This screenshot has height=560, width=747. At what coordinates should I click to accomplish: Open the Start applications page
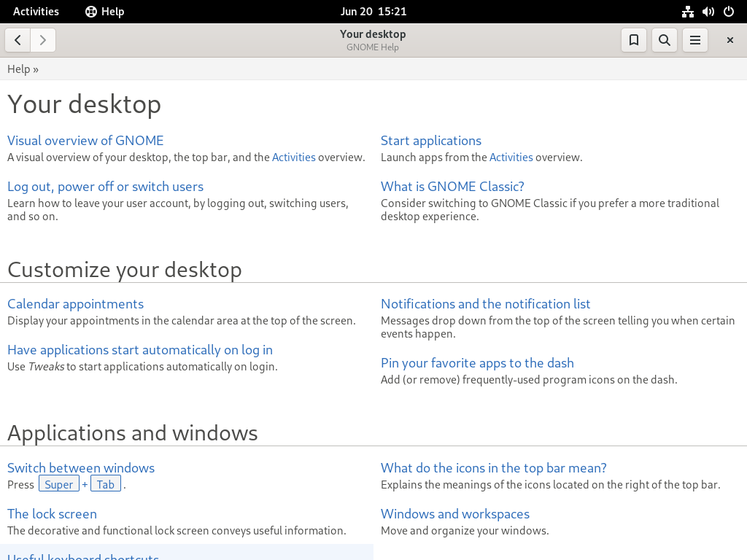[430, 141]
